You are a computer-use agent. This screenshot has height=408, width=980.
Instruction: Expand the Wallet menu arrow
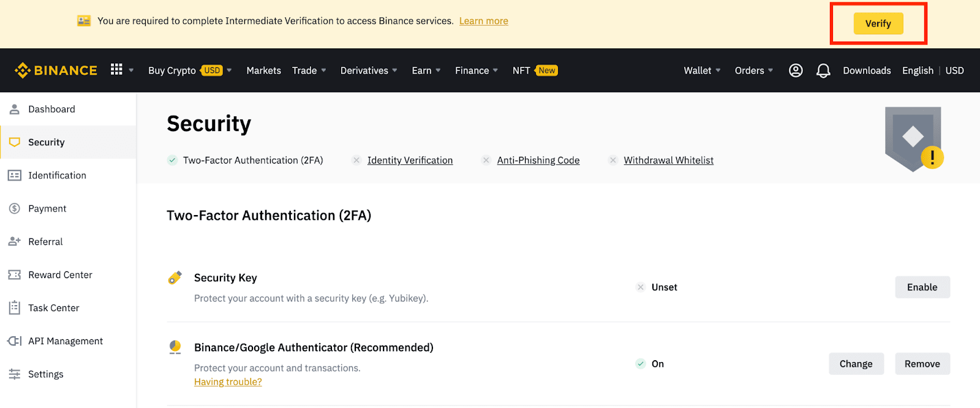718,70
